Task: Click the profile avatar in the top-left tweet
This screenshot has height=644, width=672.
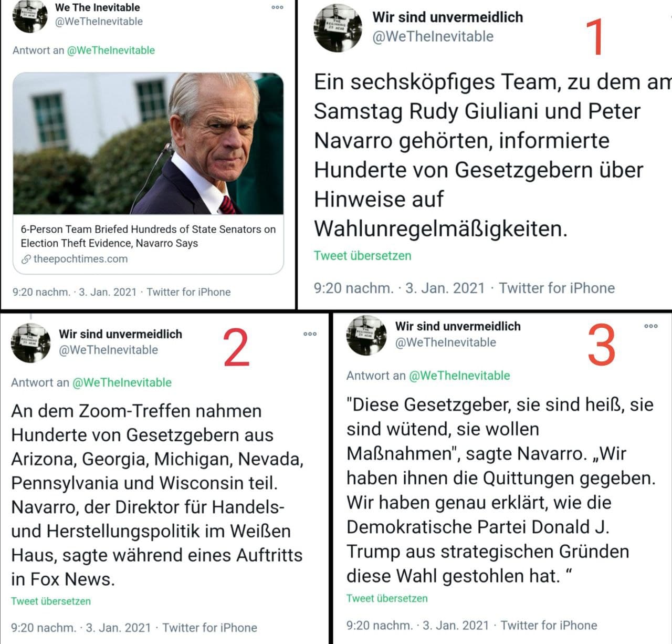Action: coord(30,16)
